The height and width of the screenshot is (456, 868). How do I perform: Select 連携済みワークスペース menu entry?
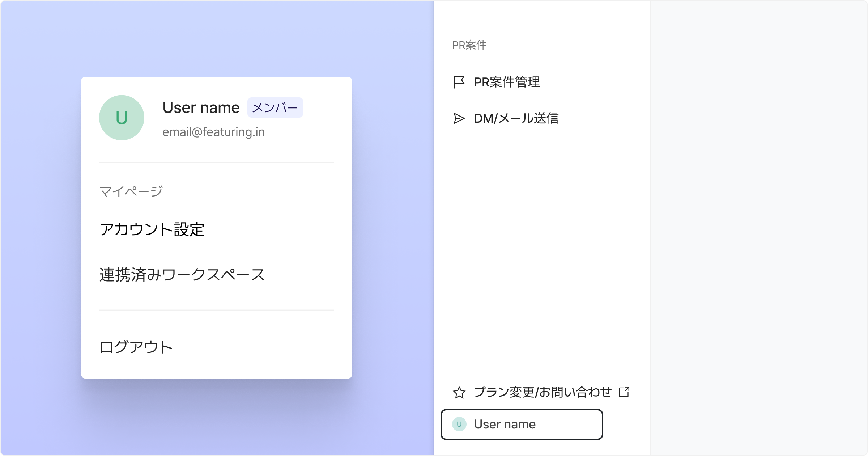coord(182,275)
